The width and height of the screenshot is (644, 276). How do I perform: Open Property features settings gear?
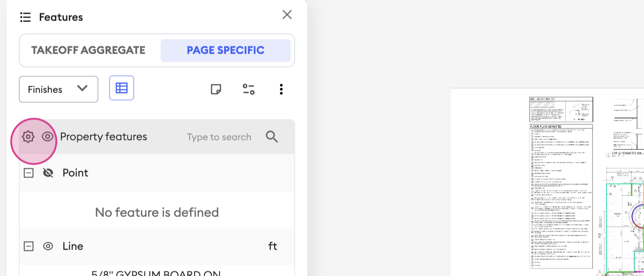[28, 137]
